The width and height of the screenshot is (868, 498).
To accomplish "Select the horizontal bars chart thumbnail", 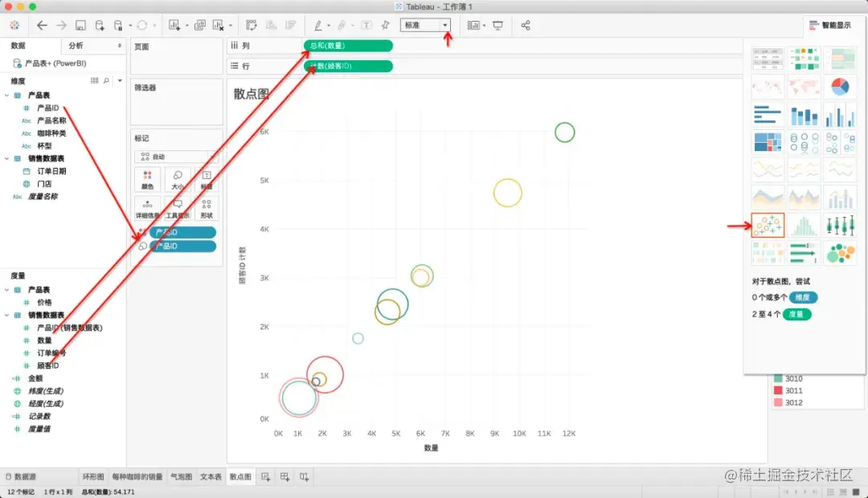I will coord(768,116).
